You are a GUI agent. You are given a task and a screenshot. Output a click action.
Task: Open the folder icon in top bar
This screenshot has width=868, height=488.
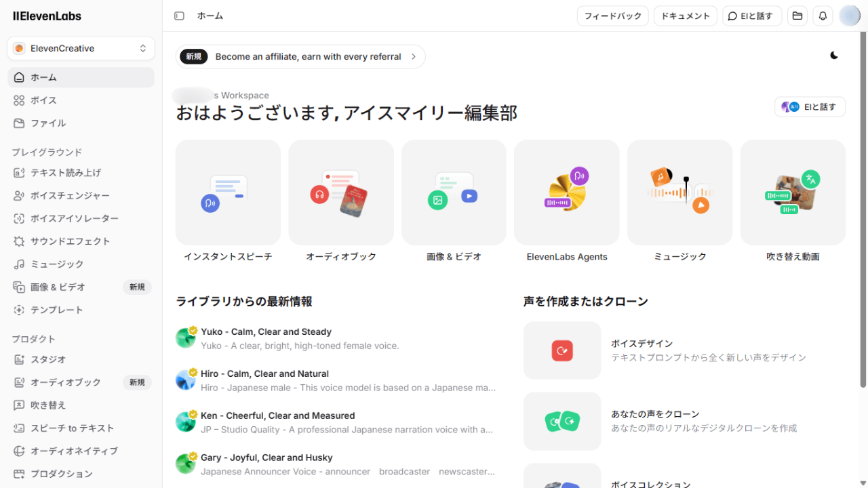(797, 16)
